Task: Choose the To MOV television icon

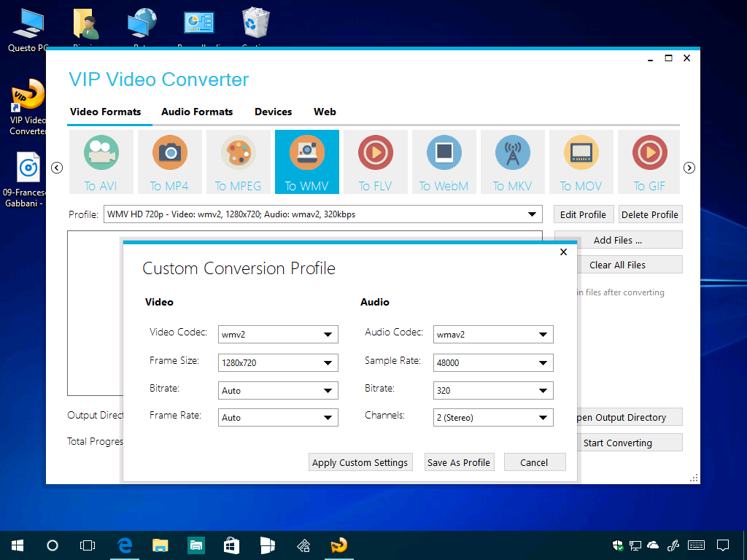Action: pos(581,162)
